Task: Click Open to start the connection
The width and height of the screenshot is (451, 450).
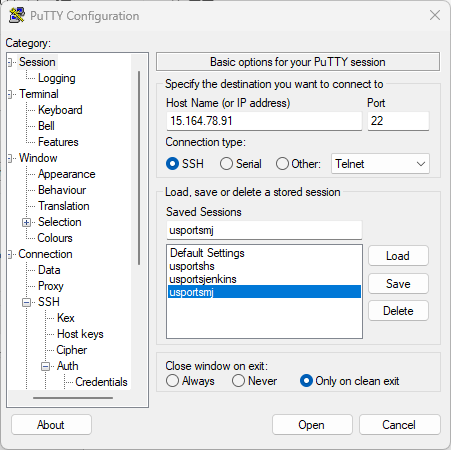Action: (x=312, y=425)
